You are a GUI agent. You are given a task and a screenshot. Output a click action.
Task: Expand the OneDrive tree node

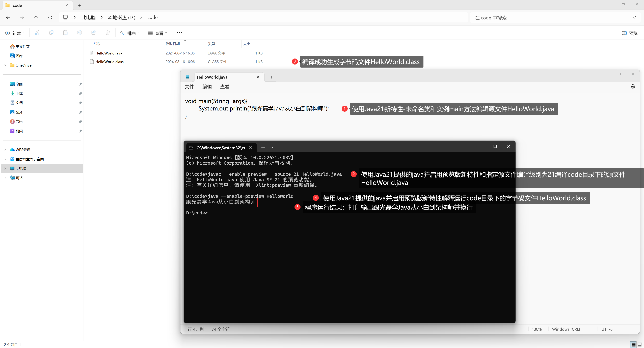point(5,65)
